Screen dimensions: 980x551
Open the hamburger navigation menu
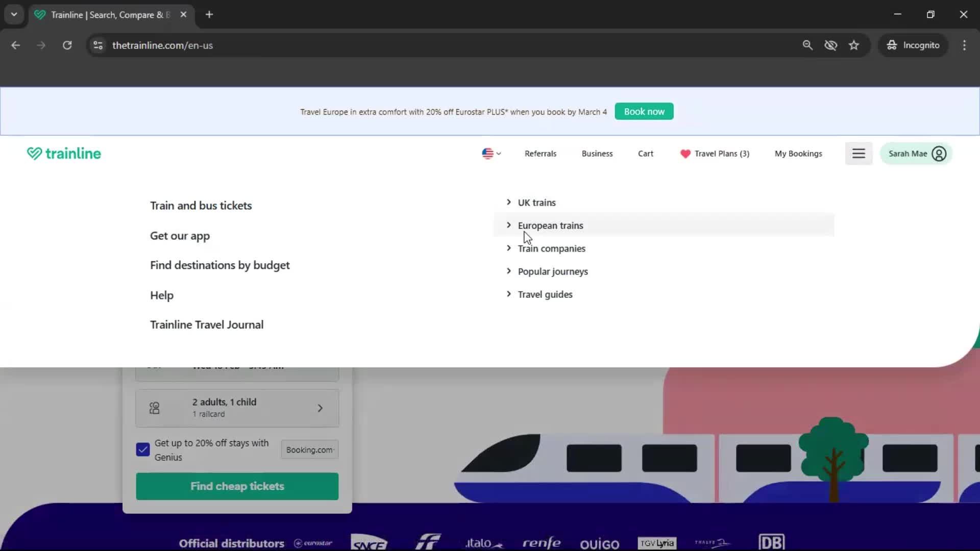coord(859,154)
